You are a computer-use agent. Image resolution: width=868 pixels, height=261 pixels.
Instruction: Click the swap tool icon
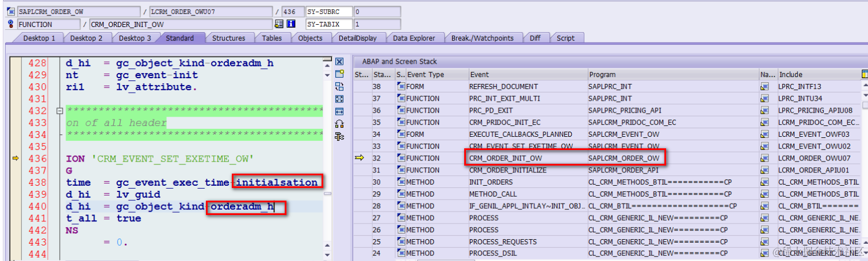[x=339, y=87]
